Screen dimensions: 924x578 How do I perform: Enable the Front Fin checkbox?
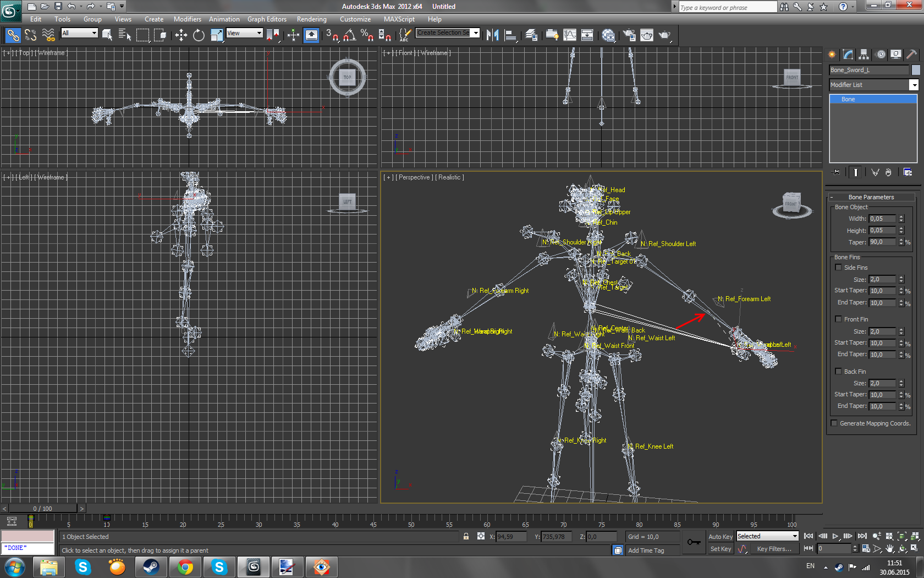(838, 319)
